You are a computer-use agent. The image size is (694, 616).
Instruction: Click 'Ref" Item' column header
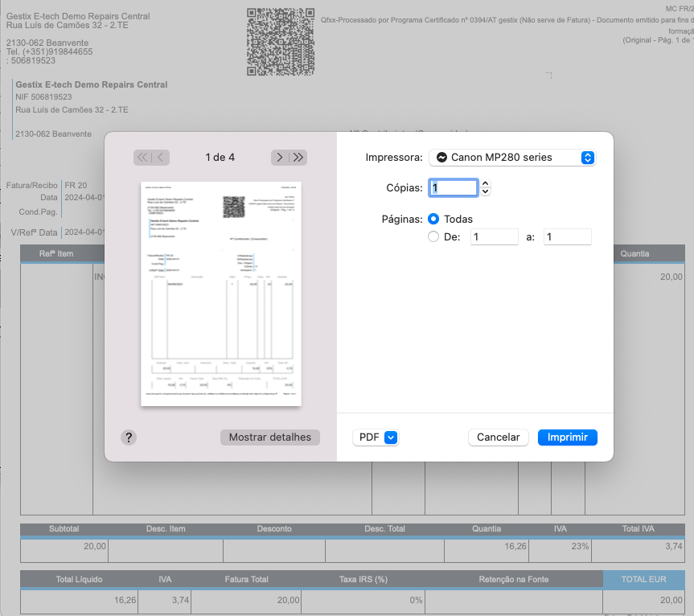click(56, 253)
